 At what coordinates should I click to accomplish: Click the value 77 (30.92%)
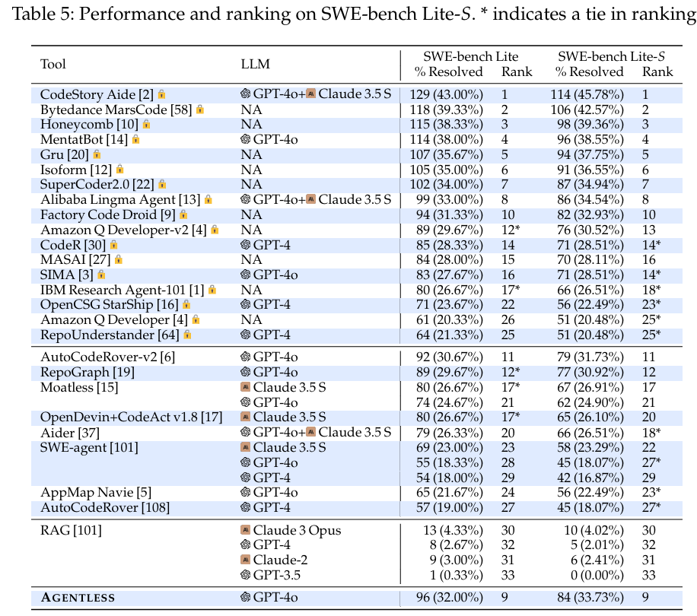(x=590, y=372)
